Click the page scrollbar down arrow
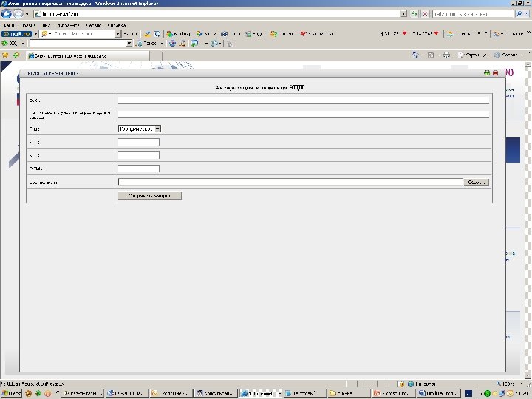Screen dimensions: 532x399 (528, 375)
